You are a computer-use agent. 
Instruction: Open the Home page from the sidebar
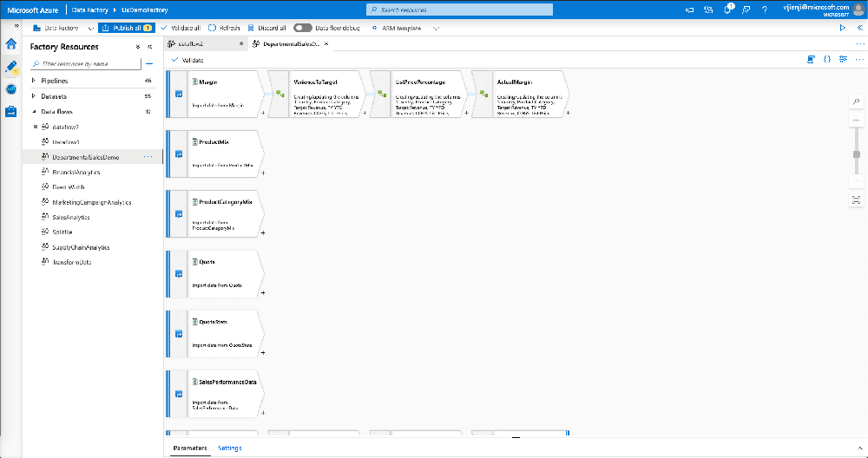pyautogui.click(x=11, y=45)
